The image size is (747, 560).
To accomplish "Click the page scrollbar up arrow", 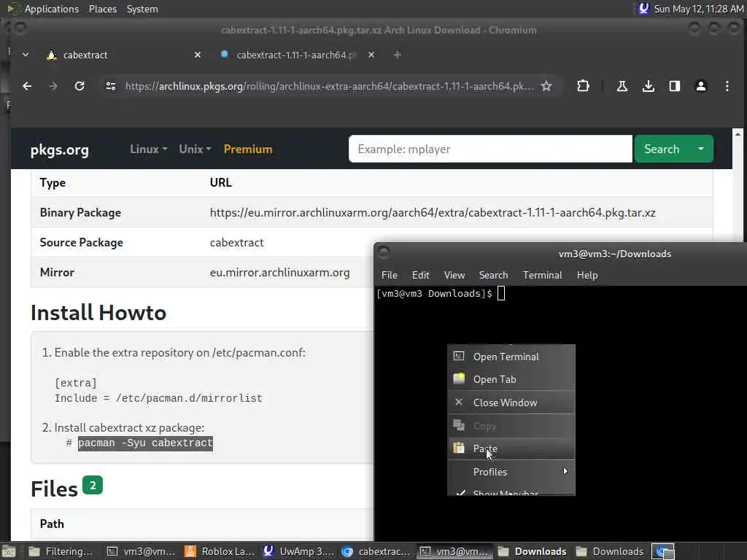I will [738, 134].
